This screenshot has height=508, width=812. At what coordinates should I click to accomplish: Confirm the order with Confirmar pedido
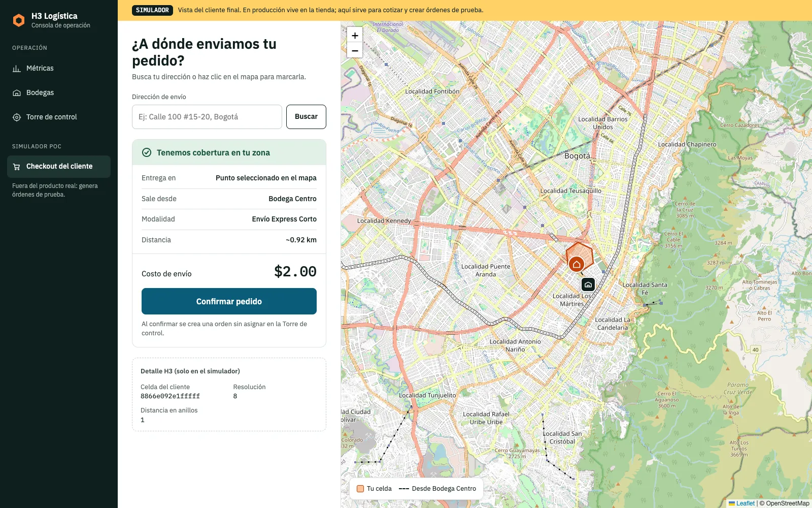[229, 301]
